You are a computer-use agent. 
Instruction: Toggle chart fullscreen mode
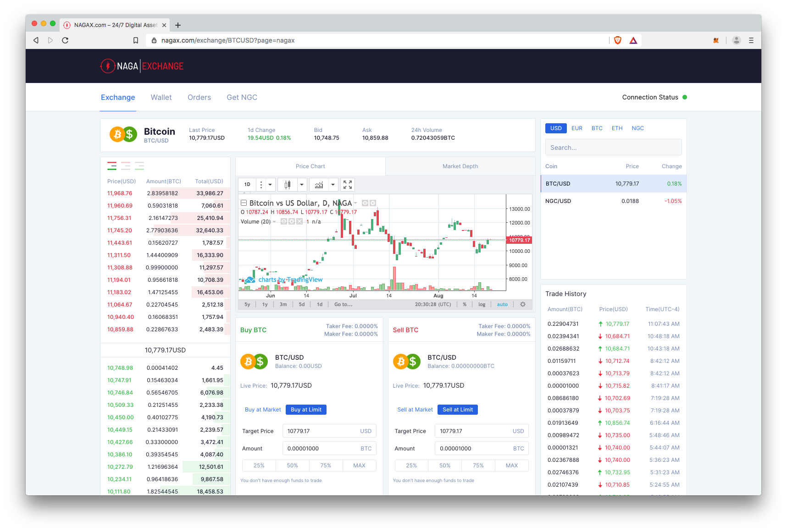(x=348, y=185)
